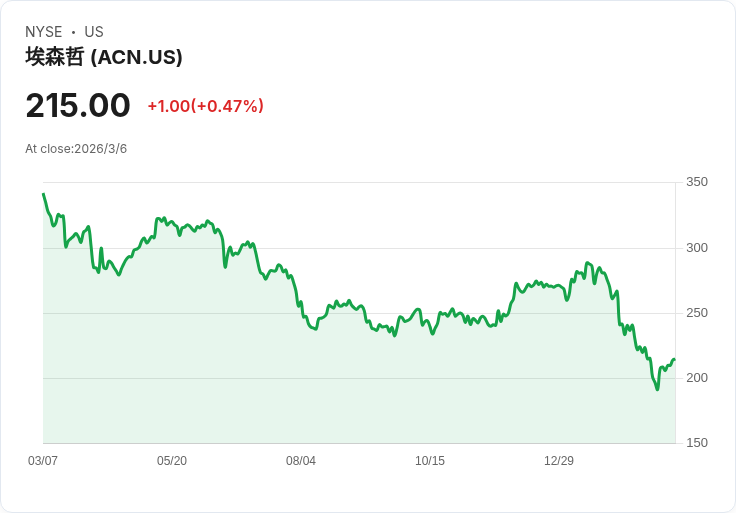Click the 10/15 date on x-axis
The image size is (736, 513).
click(x=430, y=461)
